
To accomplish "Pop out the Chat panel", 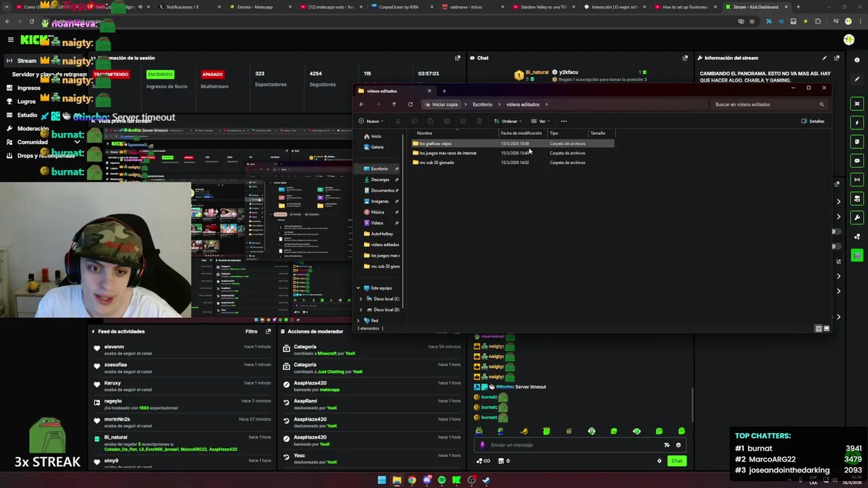I will [685, 58].
